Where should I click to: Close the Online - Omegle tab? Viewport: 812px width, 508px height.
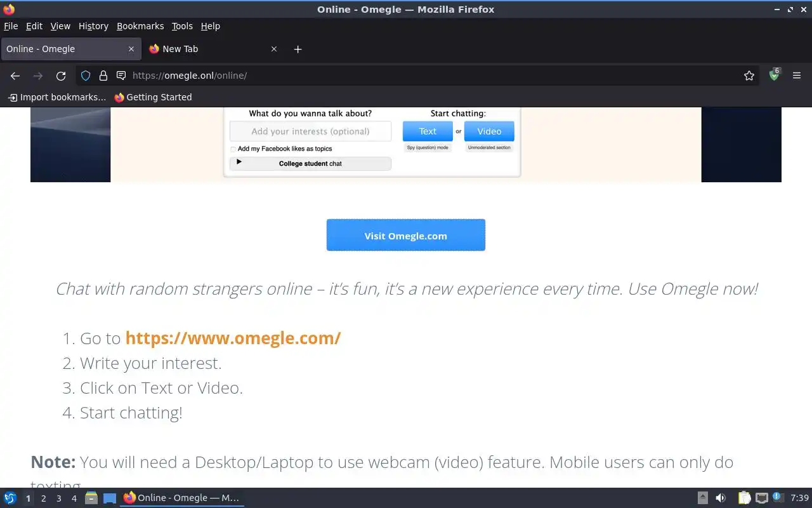(x=131, y=49)
